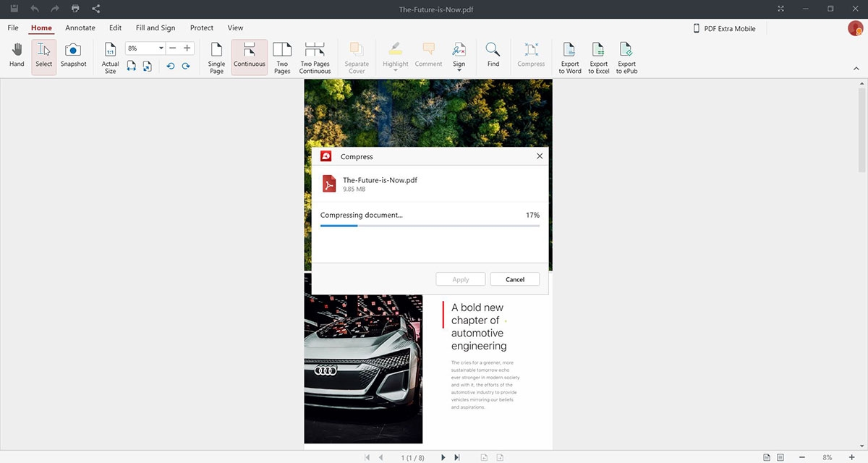Viewport: 868px width, 463px height.
Task: Print the document
Action: [75, 9]
